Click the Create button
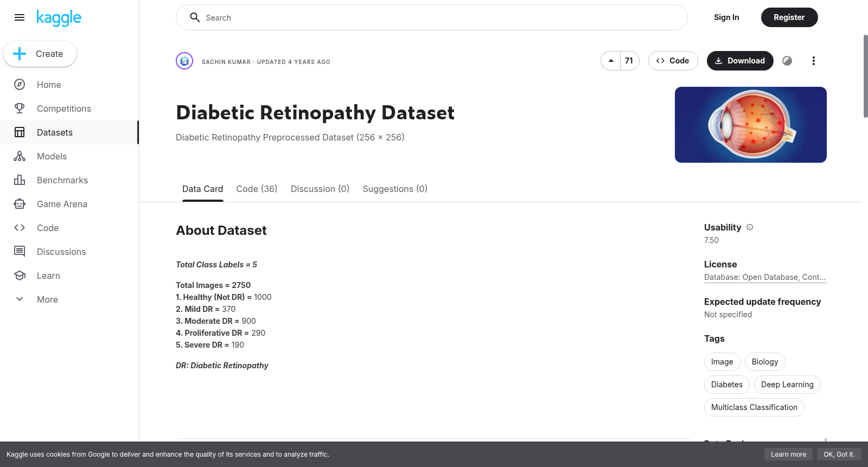Viewport: 868px width, 467px height. pyautogui.click(x=40, y=54)
